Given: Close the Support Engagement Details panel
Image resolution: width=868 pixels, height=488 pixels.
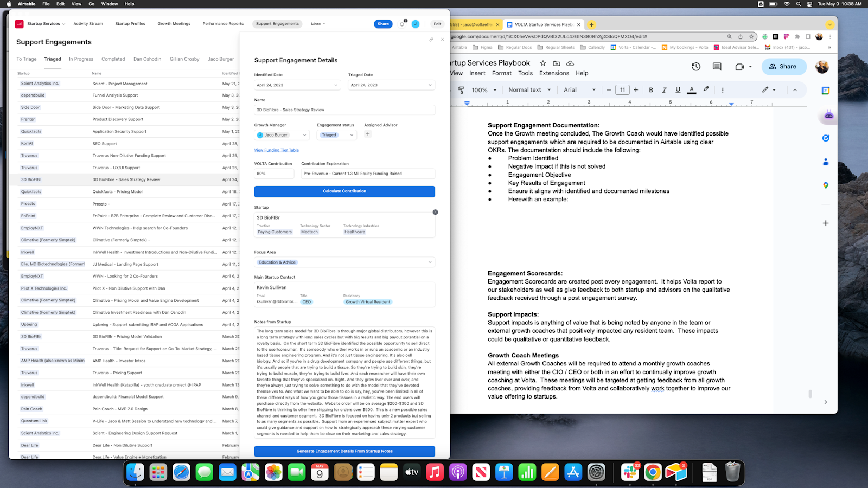Looking at the screenshot, I should point(442,40).
